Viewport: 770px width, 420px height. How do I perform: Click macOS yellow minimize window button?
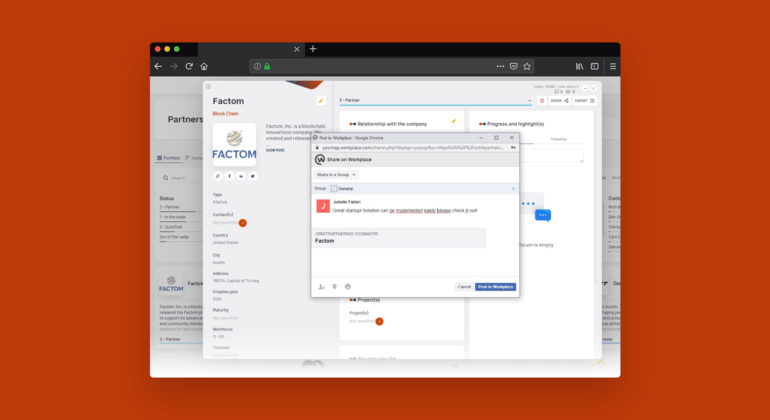[167, 49]
